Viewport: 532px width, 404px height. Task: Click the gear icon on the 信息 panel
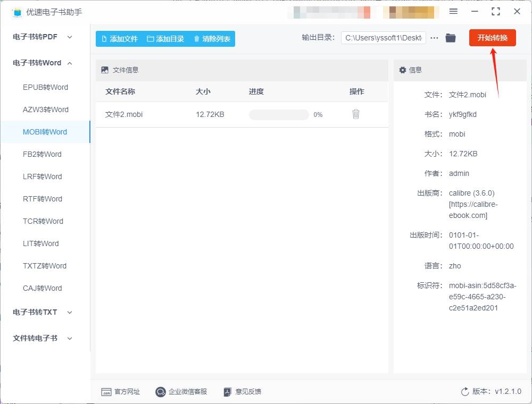pyautogui.click(x=403, y=70)
